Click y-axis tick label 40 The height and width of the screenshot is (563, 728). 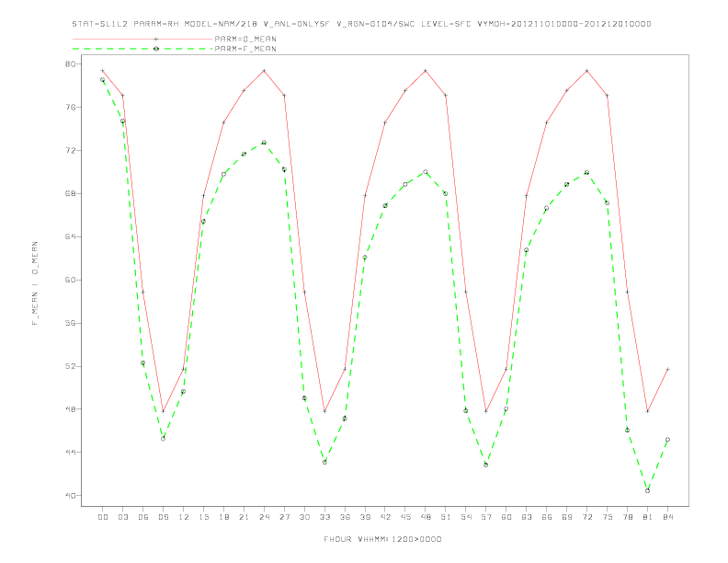(x=70, y=496)
